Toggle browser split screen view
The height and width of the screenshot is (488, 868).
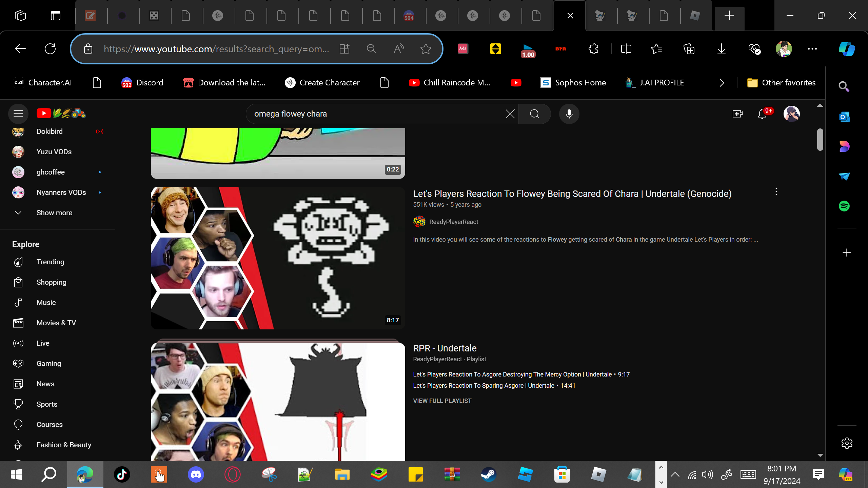pos(626,49)
